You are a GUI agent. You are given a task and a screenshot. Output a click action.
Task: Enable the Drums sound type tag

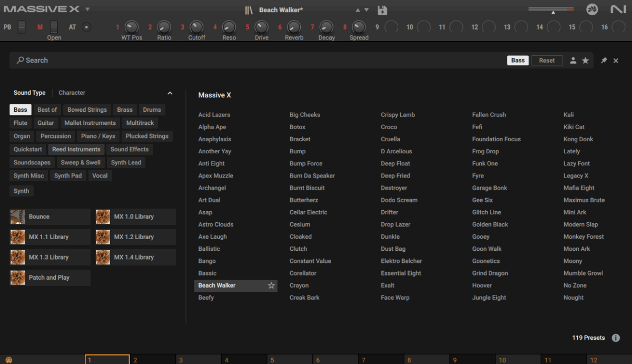pyautogui.click(x=152, y=110)
